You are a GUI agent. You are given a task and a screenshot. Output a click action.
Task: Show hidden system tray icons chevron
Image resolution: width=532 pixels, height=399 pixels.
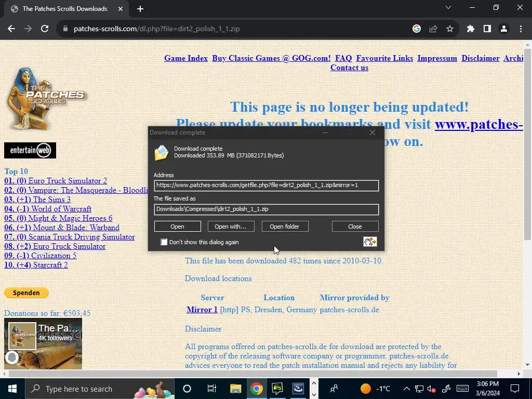pos(406,389)
